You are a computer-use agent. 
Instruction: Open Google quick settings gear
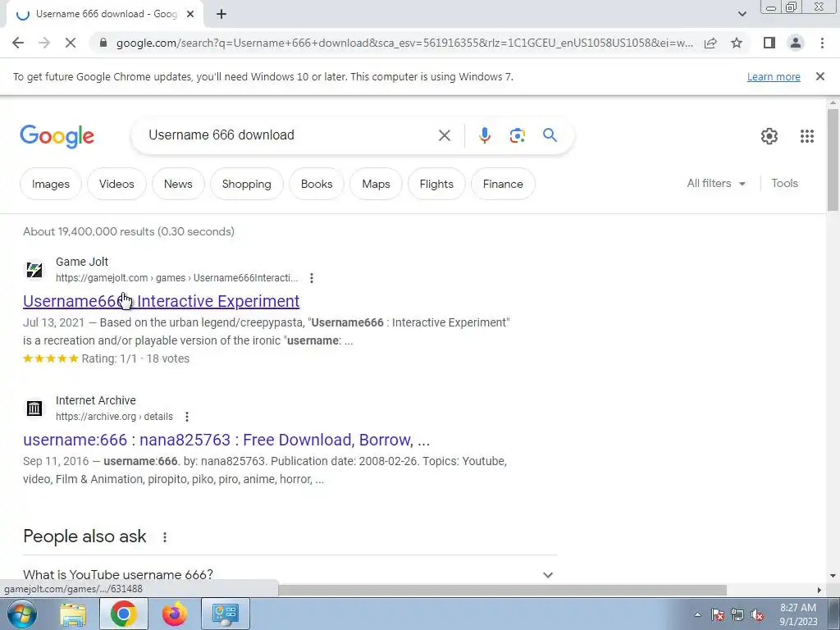point(769,136)
